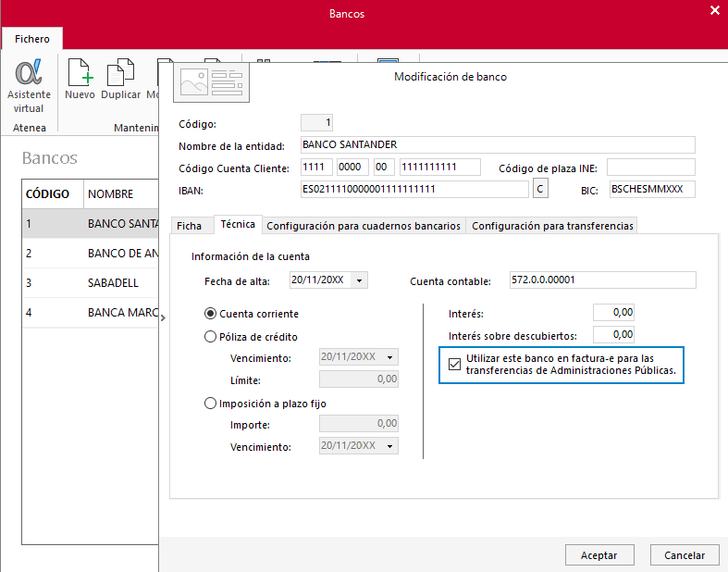Open the Fichero ribbon tab
Image resolution: width=728 pixels, height=572 pixels.
(x=32, y=39)
